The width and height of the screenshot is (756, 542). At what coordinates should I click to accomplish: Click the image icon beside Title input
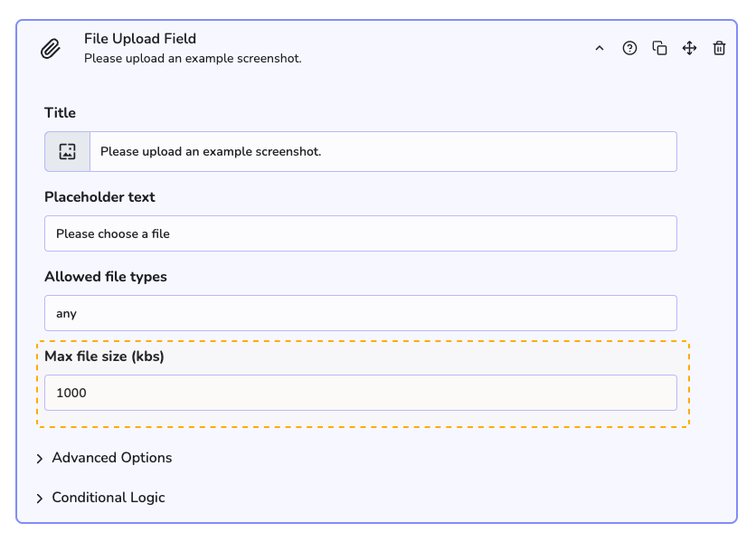(x=67, y=152)
